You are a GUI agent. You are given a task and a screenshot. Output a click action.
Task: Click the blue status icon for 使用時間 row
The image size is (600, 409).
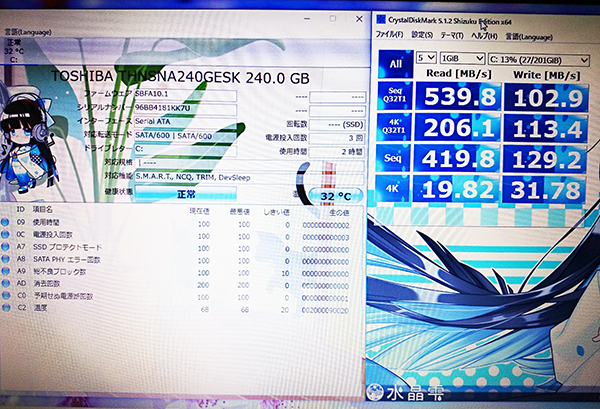coord(5,222)
